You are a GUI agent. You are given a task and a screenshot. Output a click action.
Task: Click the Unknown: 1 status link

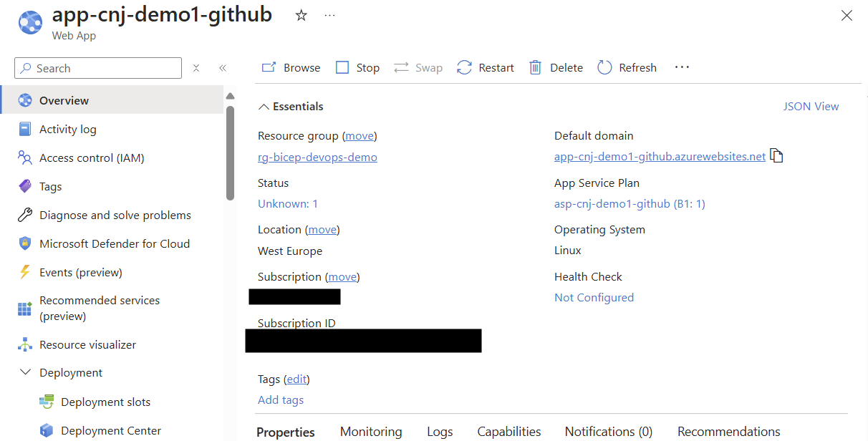[x=288, y=203]
